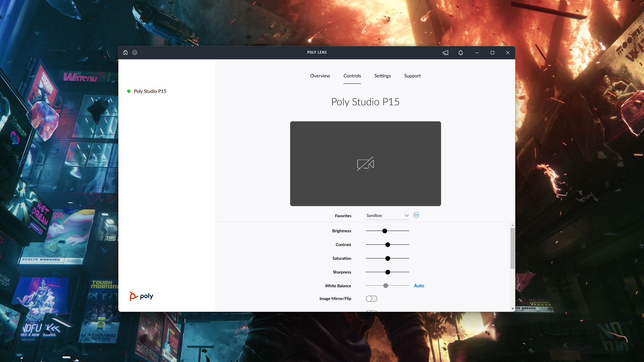Click the Favorites more options icon
This screenshot has width=644, height=362.
pyautogui.click(x=416, y=215)
